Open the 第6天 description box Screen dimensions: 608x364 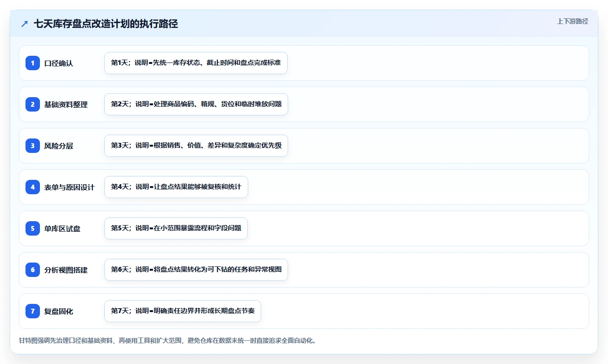point(196,270)
